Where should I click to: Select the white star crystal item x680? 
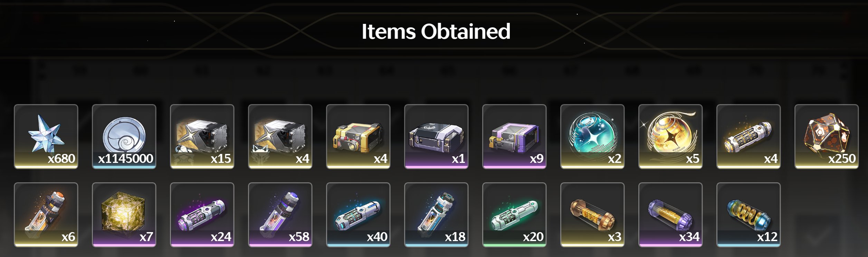click(46, 136)
